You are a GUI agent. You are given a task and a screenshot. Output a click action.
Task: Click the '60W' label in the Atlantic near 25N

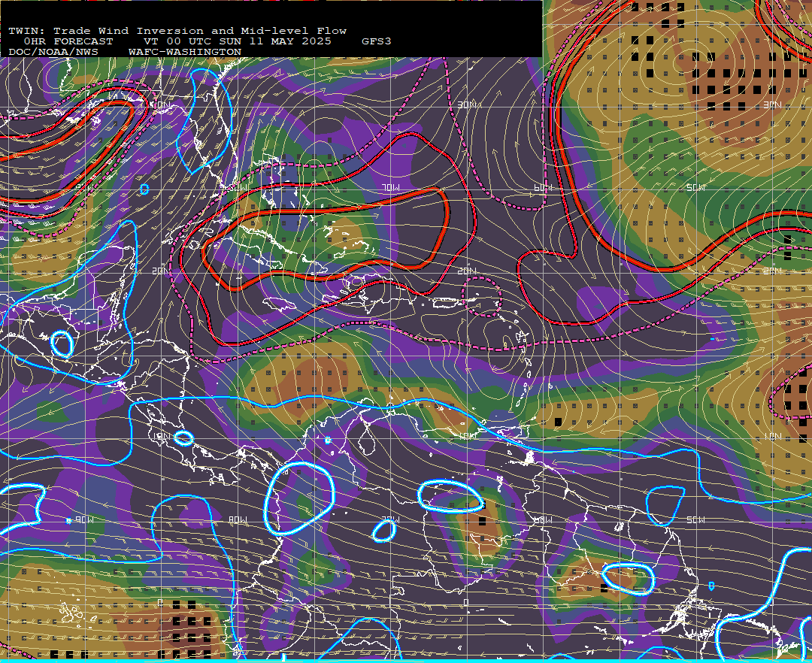pos(544,187)
